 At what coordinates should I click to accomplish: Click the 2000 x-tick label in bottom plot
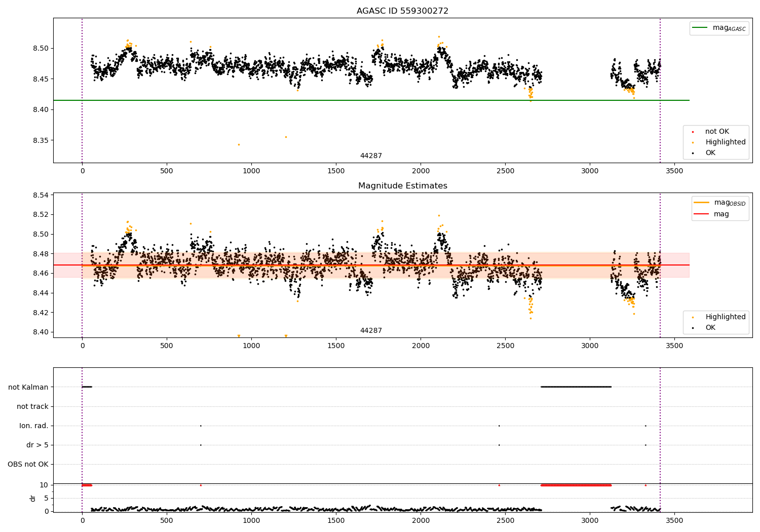pyautogui.click(x=421, y=520)
